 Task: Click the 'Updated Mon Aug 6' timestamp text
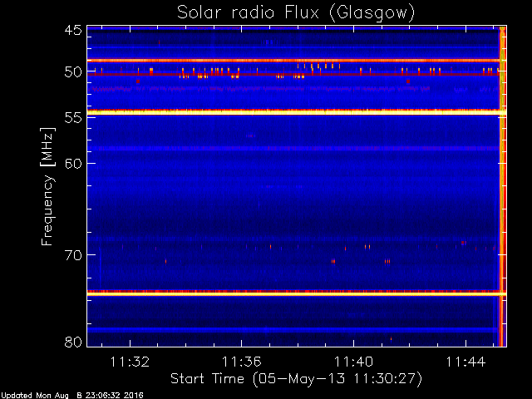(x=72, y=396)
